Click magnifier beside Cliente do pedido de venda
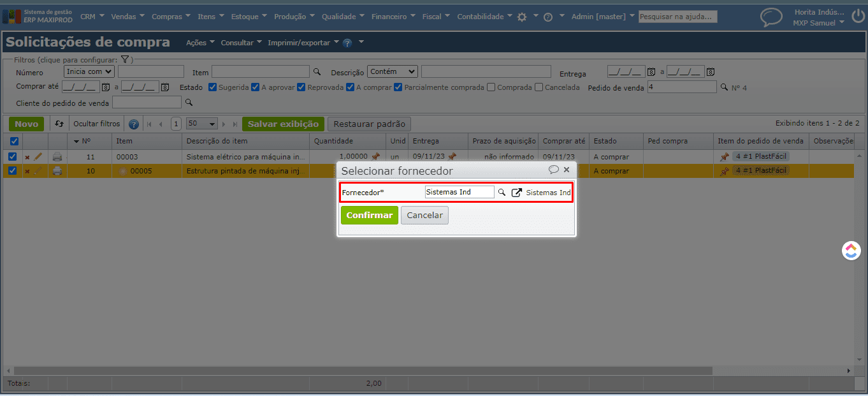This screenshot has height=396, width=868. click(188, 102)
